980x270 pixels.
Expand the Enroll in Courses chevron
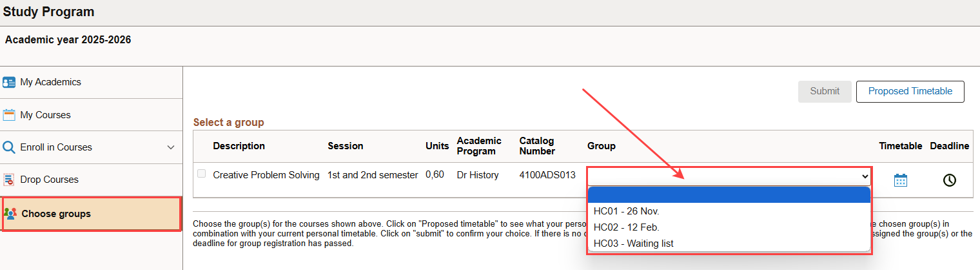click(x=171, y=147)
